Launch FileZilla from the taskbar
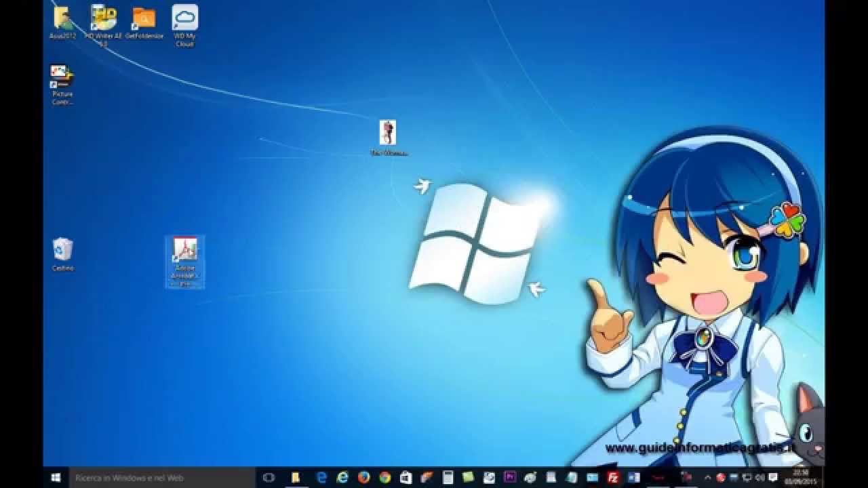The image size is (868, 488). [x=613, y=478]
